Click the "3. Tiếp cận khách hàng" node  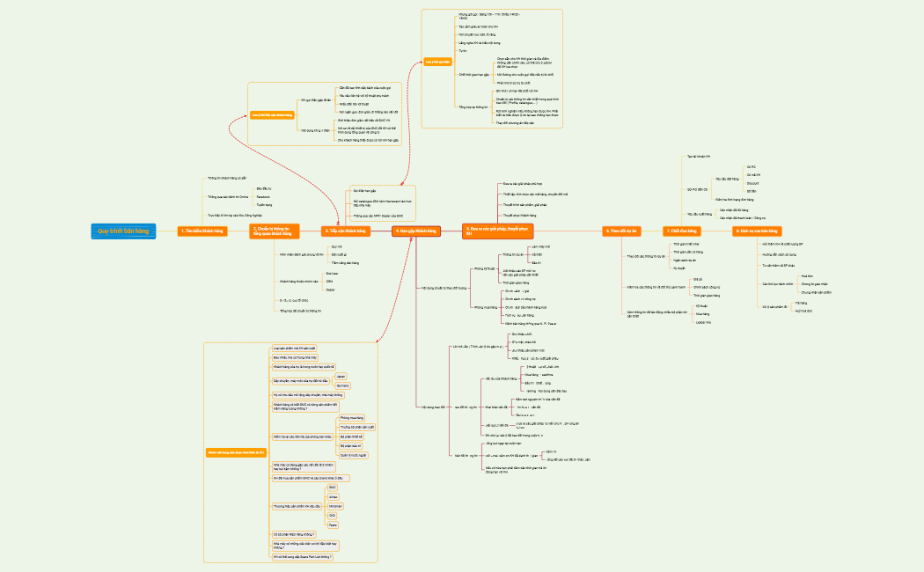(347, 231)
